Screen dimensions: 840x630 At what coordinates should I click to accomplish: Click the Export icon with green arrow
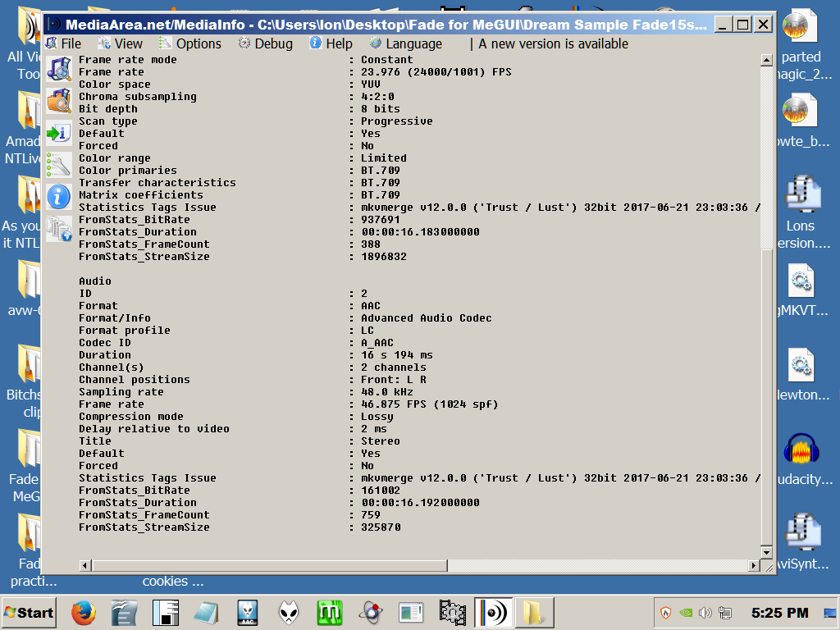pos(59,133)
